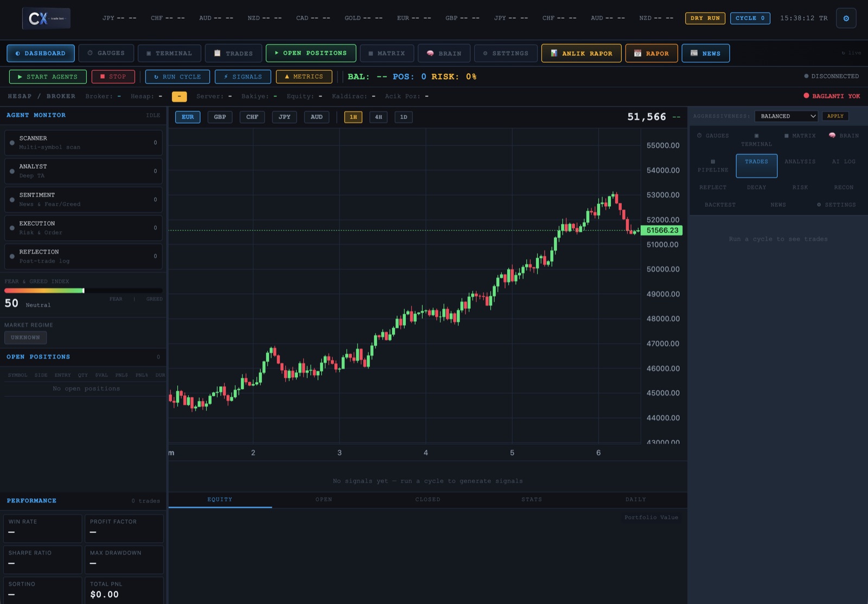Switch to the Daily bottom tab
Screen dimensions: 868x604
point(636,500)
